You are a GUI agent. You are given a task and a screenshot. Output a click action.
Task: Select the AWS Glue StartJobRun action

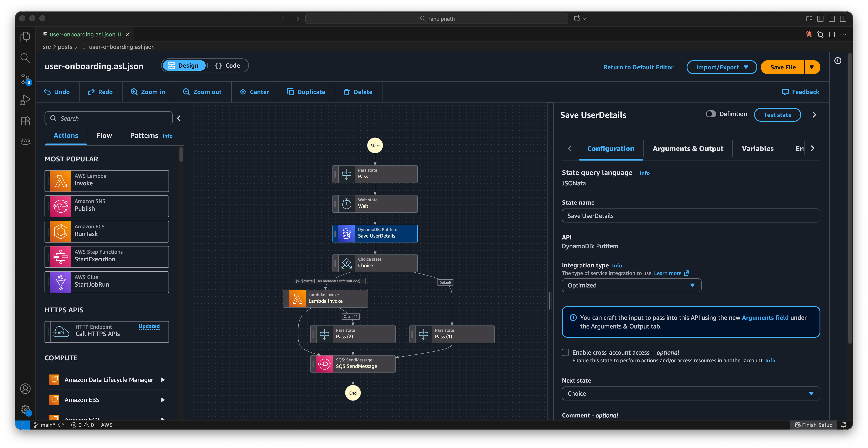(x=107, y=282)
